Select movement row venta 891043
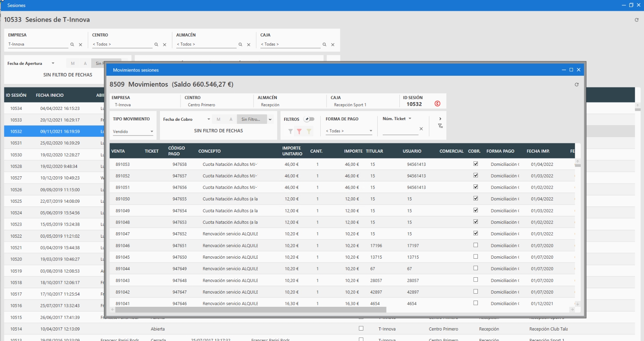The width and height of the screenshot is (644, 341). pos(342,280)
